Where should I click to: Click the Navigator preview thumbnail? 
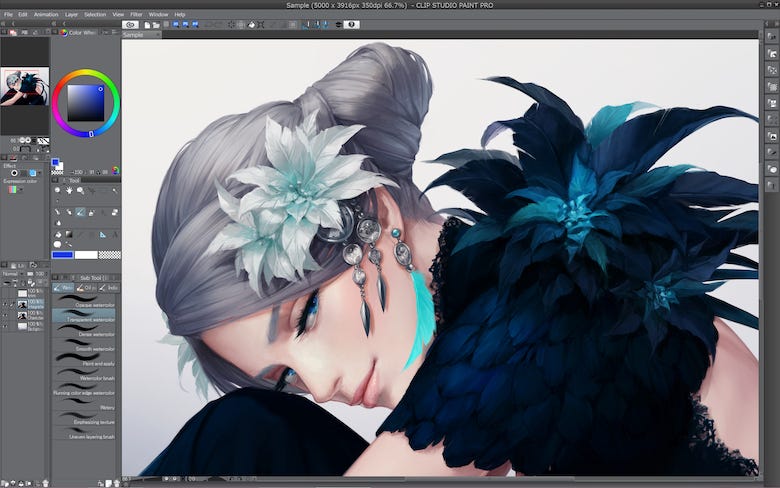coord(24,86)
